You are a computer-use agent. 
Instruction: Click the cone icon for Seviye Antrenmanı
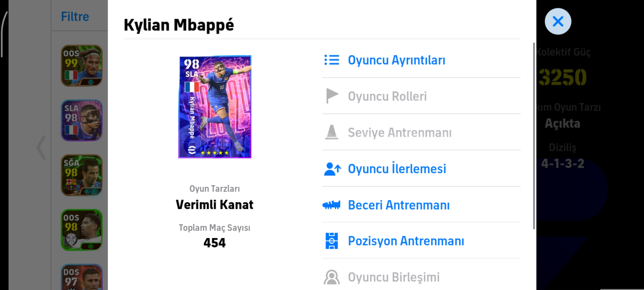coord(332,132)
